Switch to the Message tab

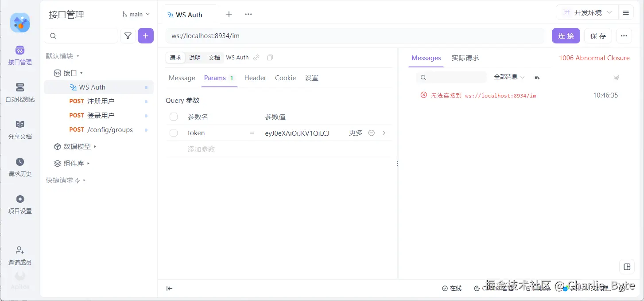pos(182,78)
